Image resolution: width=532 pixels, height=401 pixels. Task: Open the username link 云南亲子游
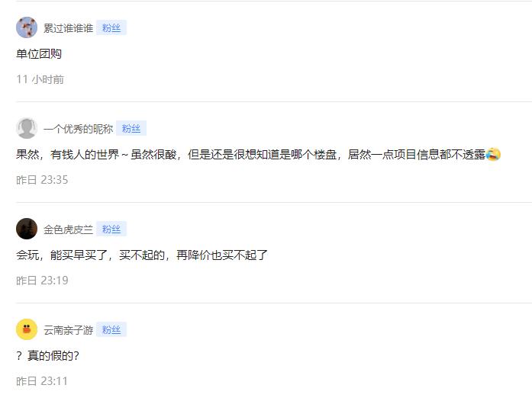[x=68, y=330]
